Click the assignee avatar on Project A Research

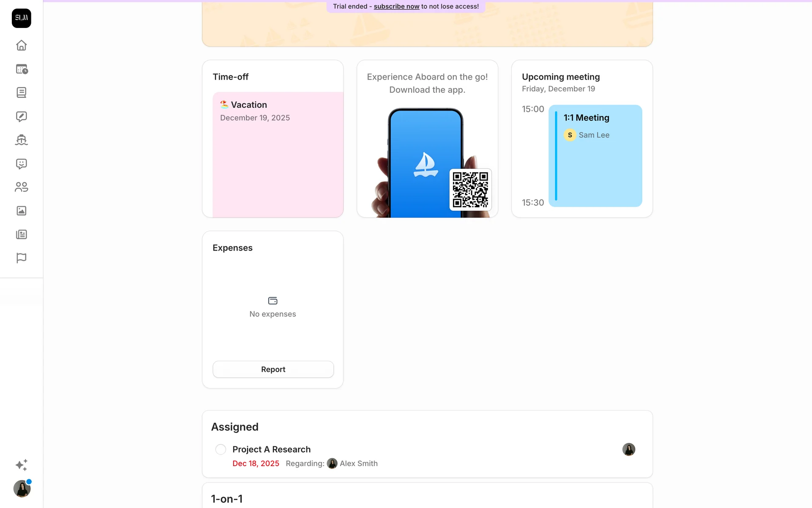click(x=628, y=450)
